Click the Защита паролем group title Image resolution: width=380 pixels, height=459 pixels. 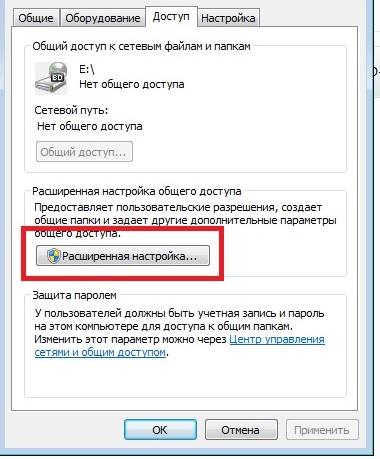[74, 295]
